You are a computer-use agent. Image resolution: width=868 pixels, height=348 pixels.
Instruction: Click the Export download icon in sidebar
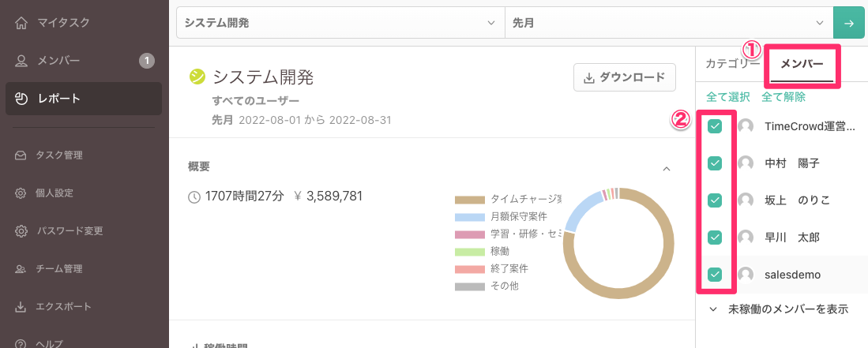21,307
